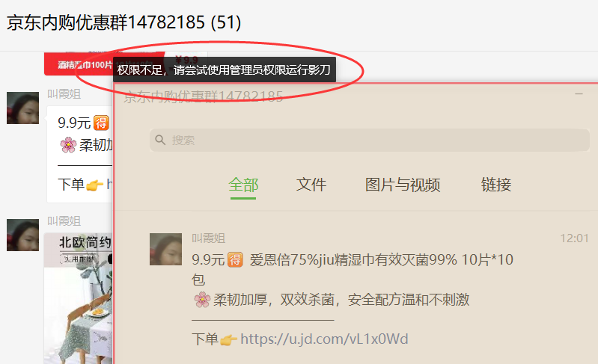Click the second 叫霞姐 avatar in chat

23,235
